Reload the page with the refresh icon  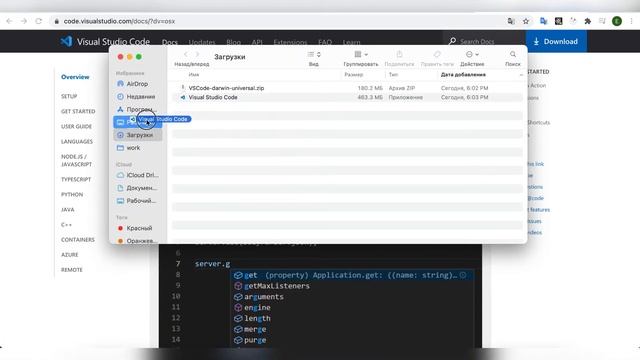click(x=39, y=21)
